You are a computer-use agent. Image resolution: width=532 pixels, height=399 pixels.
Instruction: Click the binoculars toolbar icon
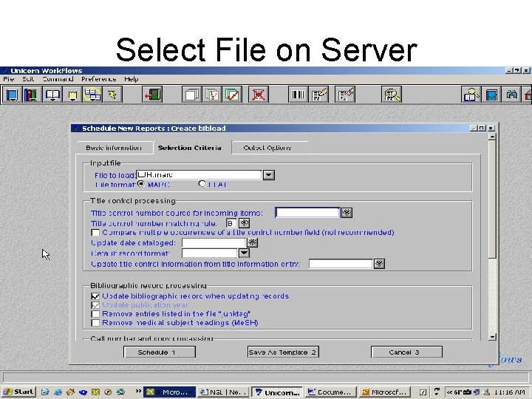pos(511,95)
